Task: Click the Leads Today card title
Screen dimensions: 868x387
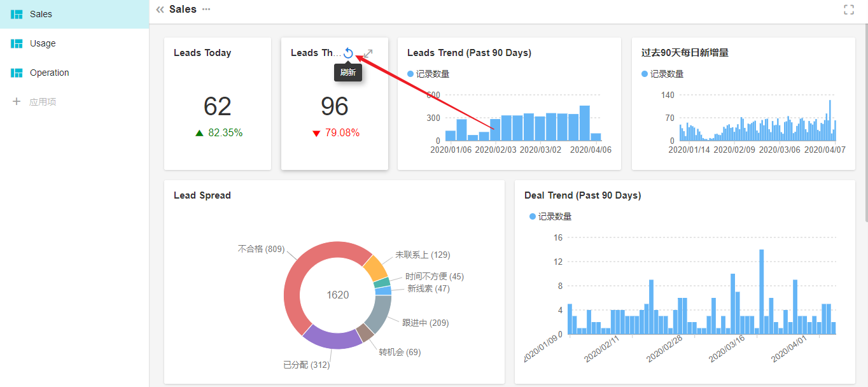Action: click(202, 53)
